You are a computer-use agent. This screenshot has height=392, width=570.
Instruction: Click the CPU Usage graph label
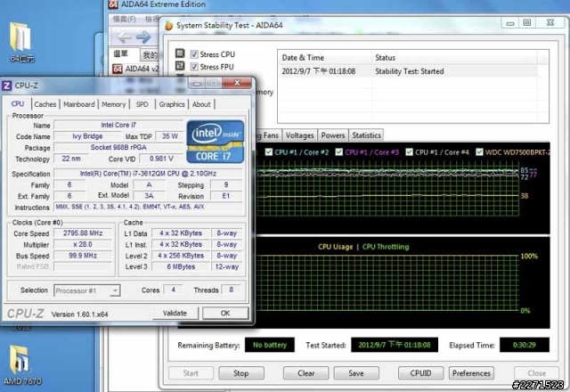[x=335, y=247]
